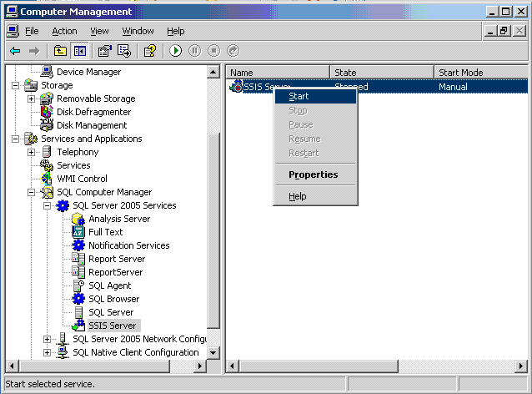Collapse SQL Server 2005 Services node
The image size is (532, 394).
click(48, 205)
